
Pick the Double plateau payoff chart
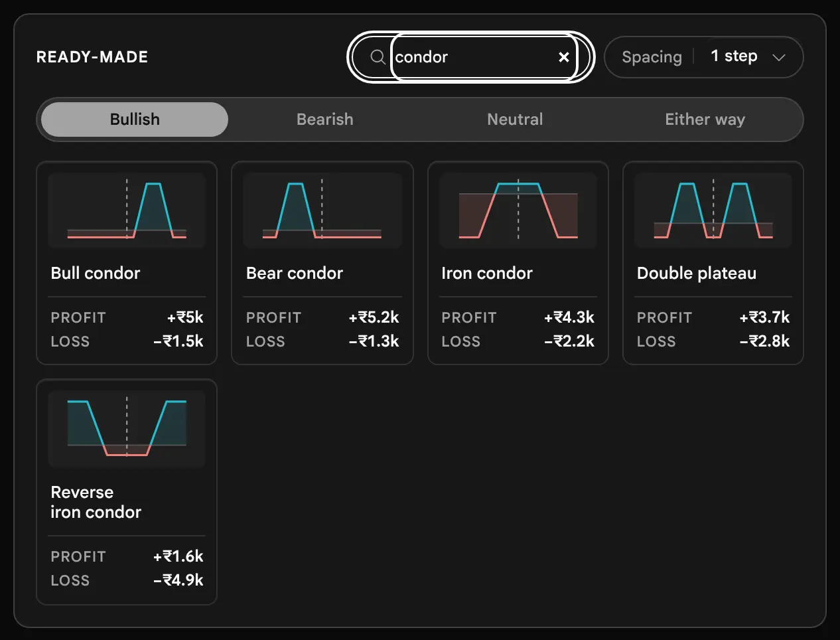713,210
